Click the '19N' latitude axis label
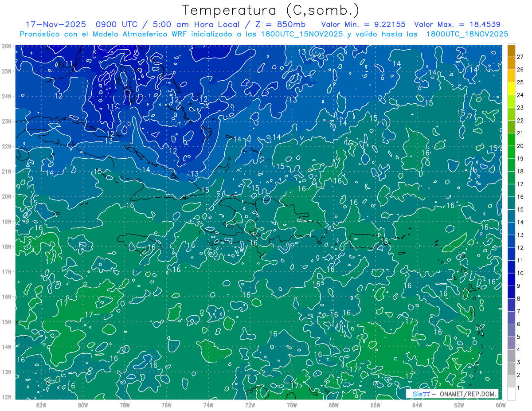The height and width of the screenshot is (411, 532). tap(6, 221)
